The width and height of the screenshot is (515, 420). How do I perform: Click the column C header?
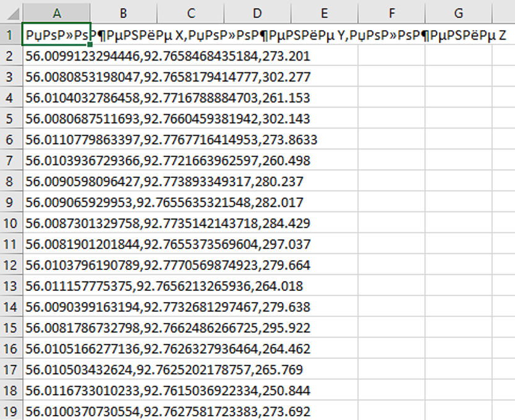pyautogui.click(x=190, y=12)
